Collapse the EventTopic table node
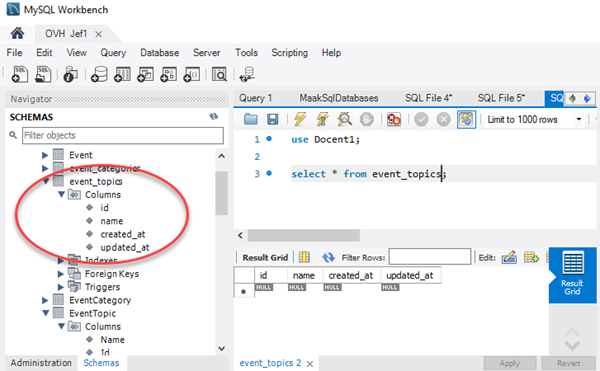The height and width of the screenshot is (371, 600). click(46, 313)
